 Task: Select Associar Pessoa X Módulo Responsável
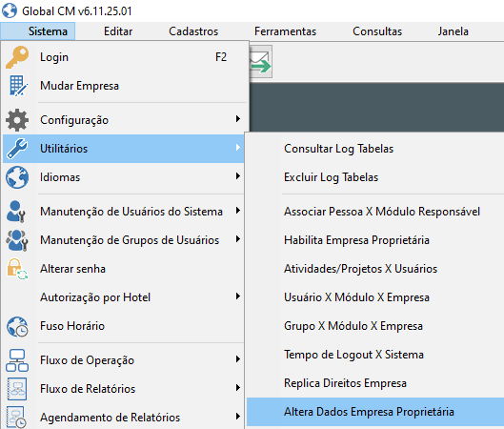[375, 212]
